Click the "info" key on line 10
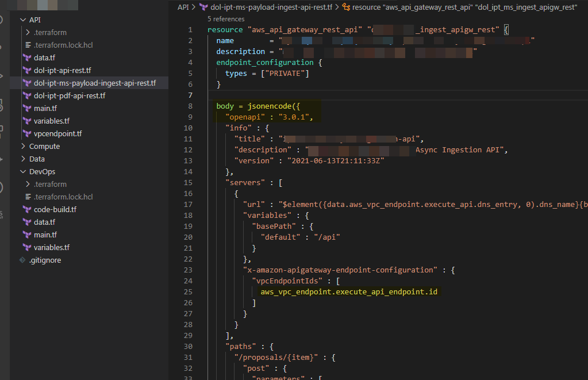 [x=239, y=128]
